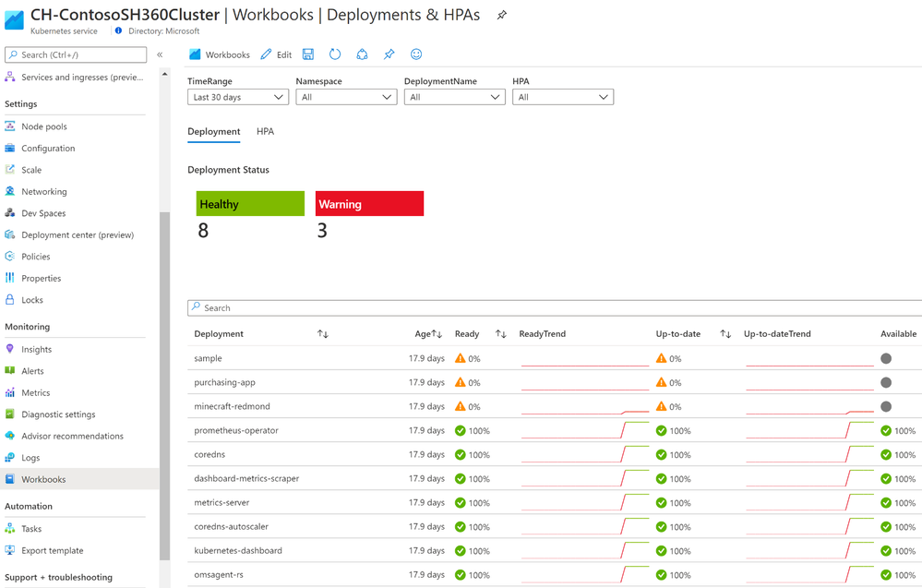Select the kubernetes-dashboard deployment
This screenshot has height=588, width=922.
pyautogui.click(x=555, y=551)
